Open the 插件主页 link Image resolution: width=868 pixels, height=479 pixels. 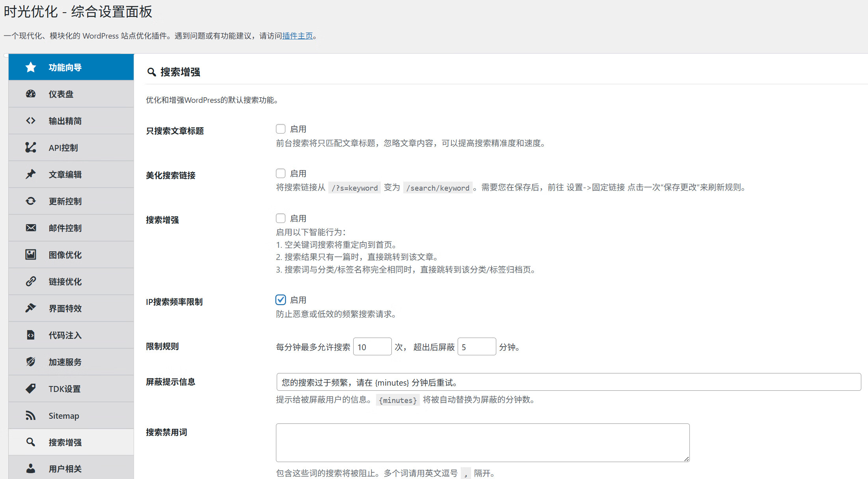[298, 36]
